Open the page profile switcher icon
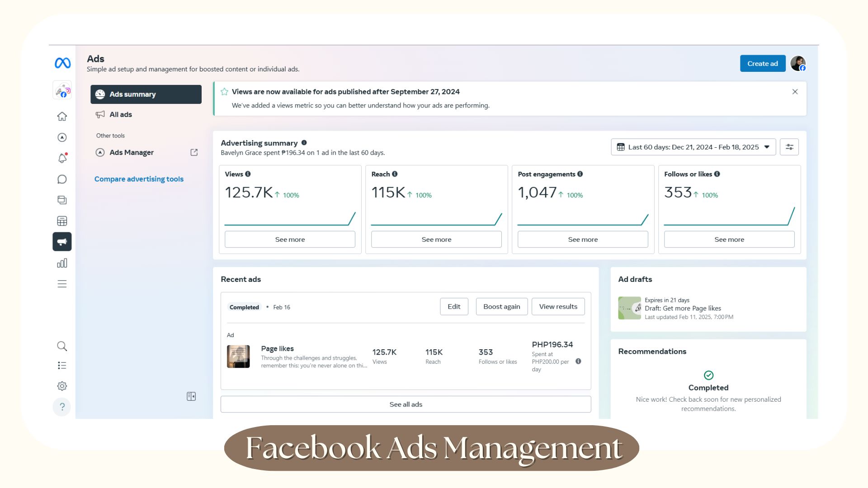Viewport: 868px width, 488px height. 62,90
